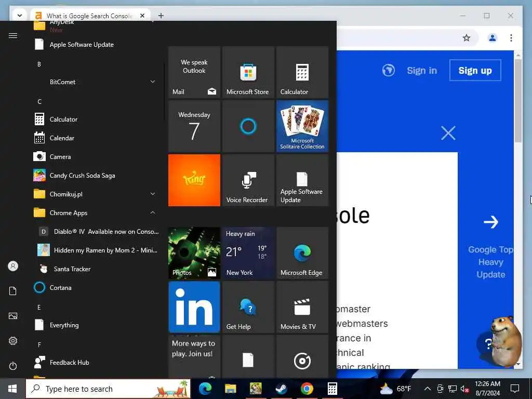Open the Wednesday 7 calendar tile
Viewport: 532px width, 399px height.
[194, 126]
